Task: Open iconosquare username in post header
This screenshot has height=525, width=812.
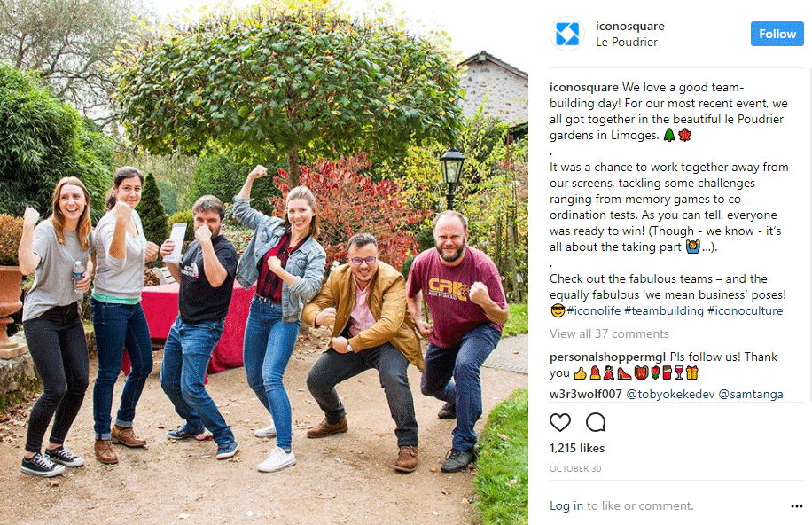Action: tap(629, 26)
